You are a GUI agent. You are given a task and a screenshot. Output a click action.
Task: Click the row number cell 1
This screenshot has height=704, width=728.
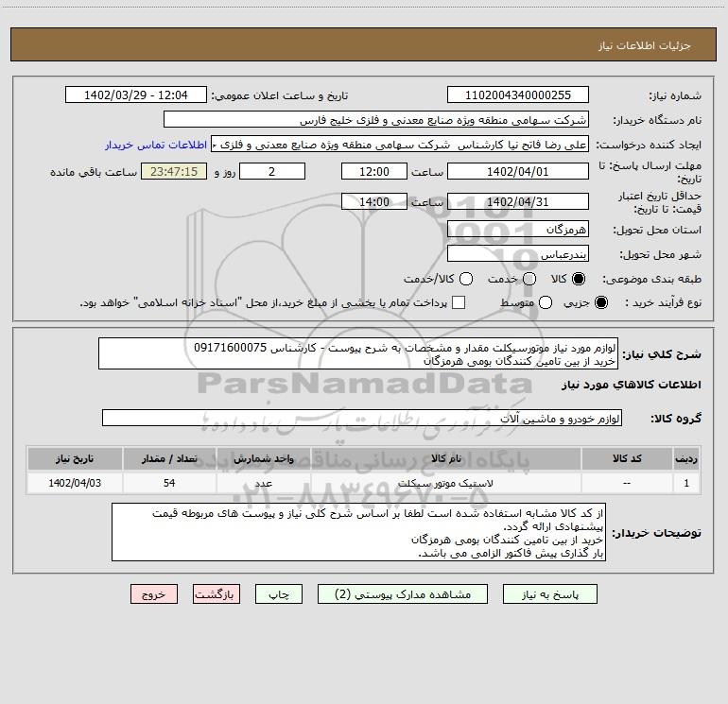point(686,484)
